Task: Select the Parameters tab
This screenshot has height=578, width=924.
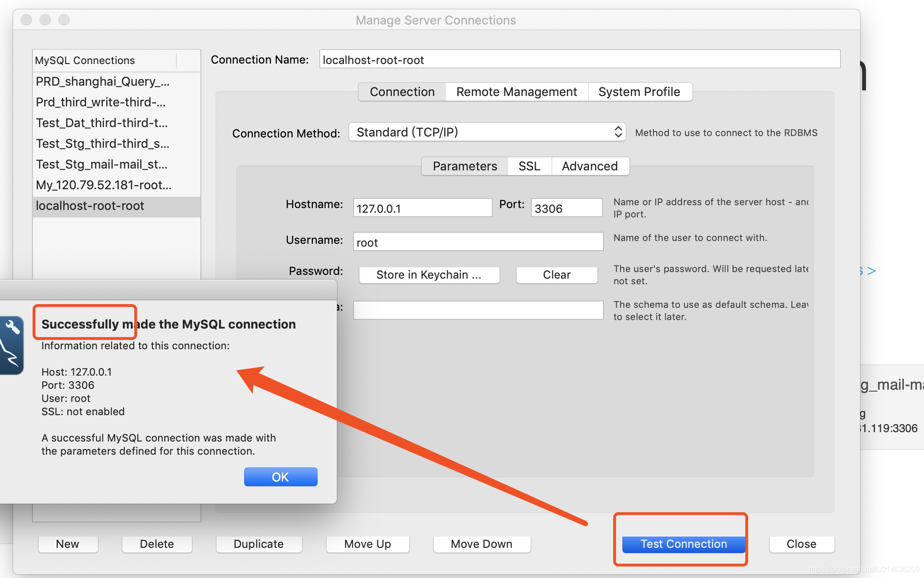Action: 465,166
